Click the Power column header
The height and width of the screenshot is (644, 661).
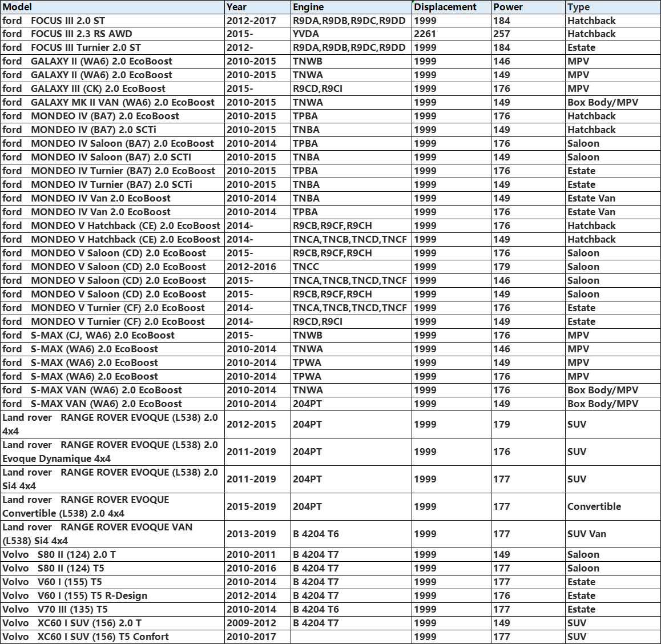527,7
